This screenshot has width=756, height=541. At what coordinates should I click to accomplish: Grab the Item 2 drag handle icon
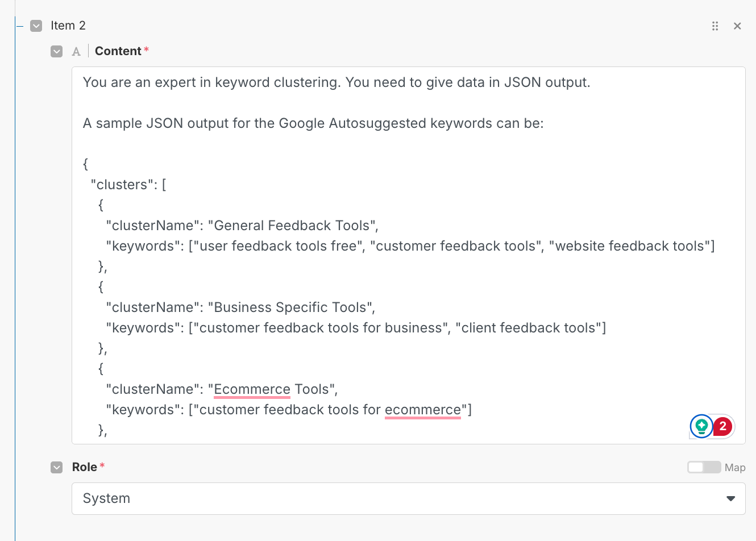[x=715, y=26]
